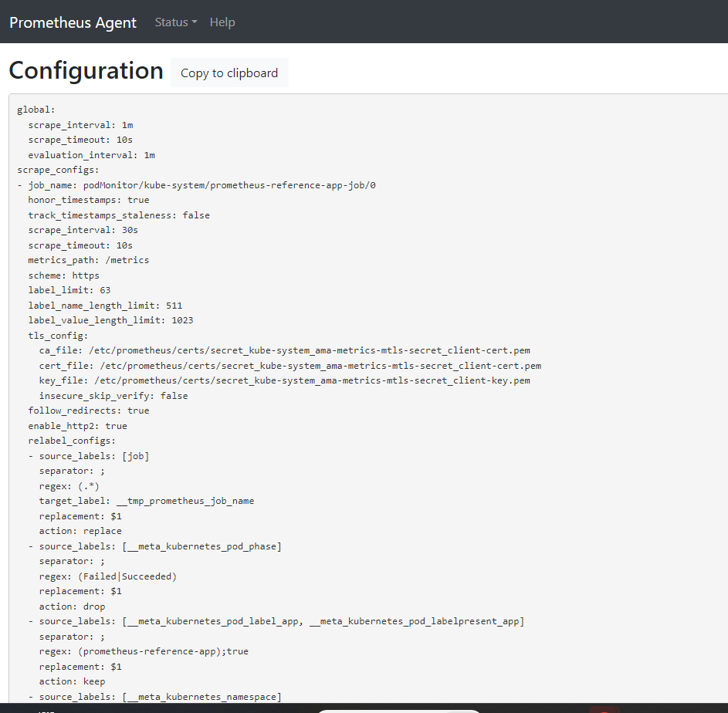
Task: Click the regex (prometheus-reference-app);true line
Action: (144, 651)
